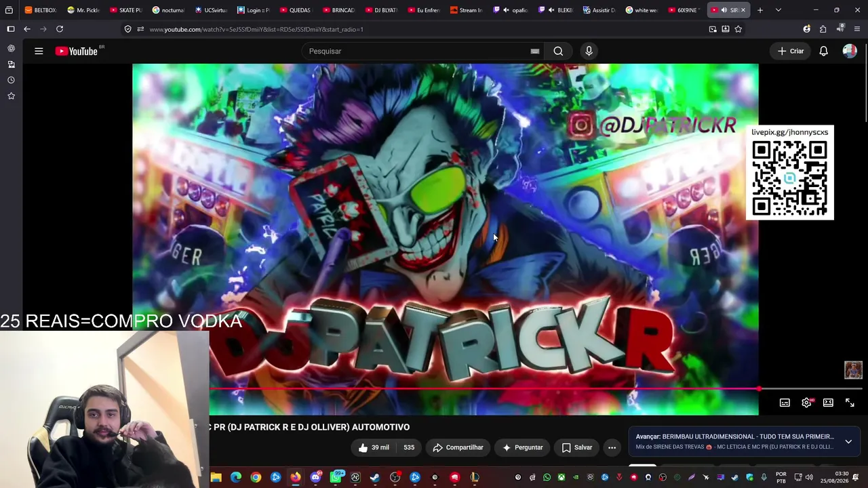Go back to the previous page
868x488 pixels.
coord(27,29)
